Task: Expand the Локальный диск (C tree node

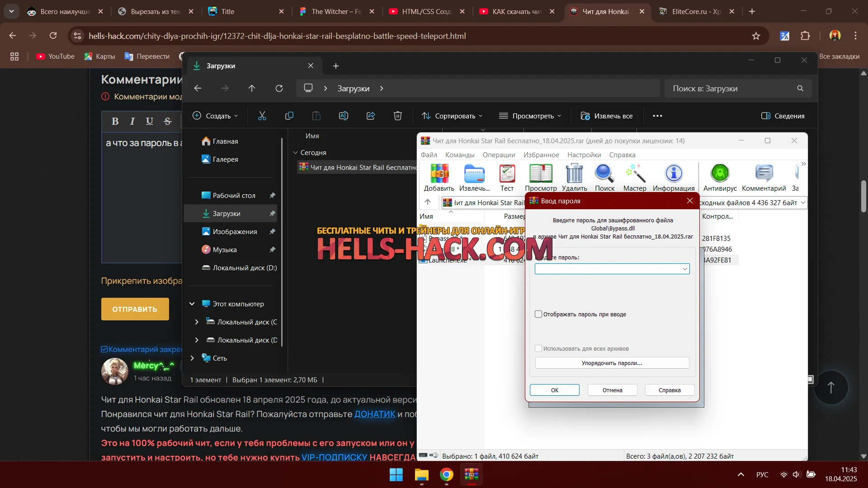Action: pyautogui.click(x=196, y=322)
